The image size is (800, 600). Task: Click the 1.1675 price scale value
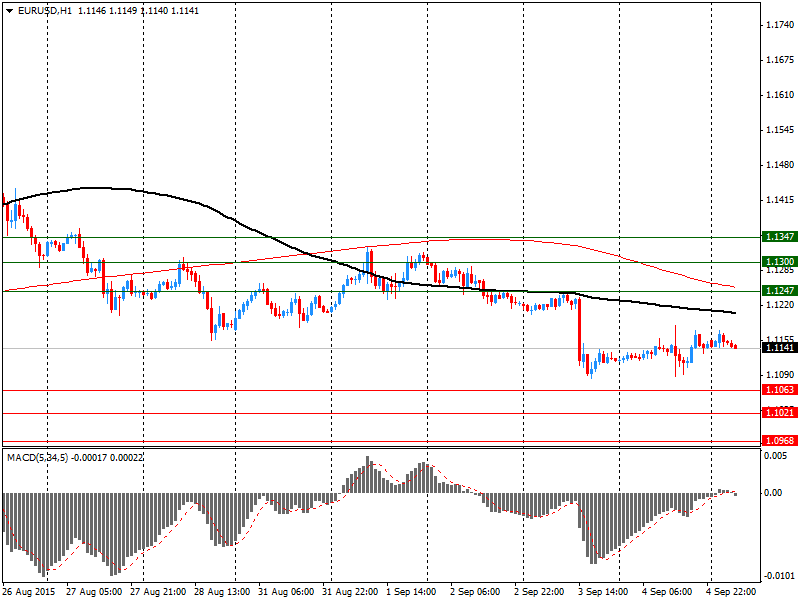pos(781,60)
